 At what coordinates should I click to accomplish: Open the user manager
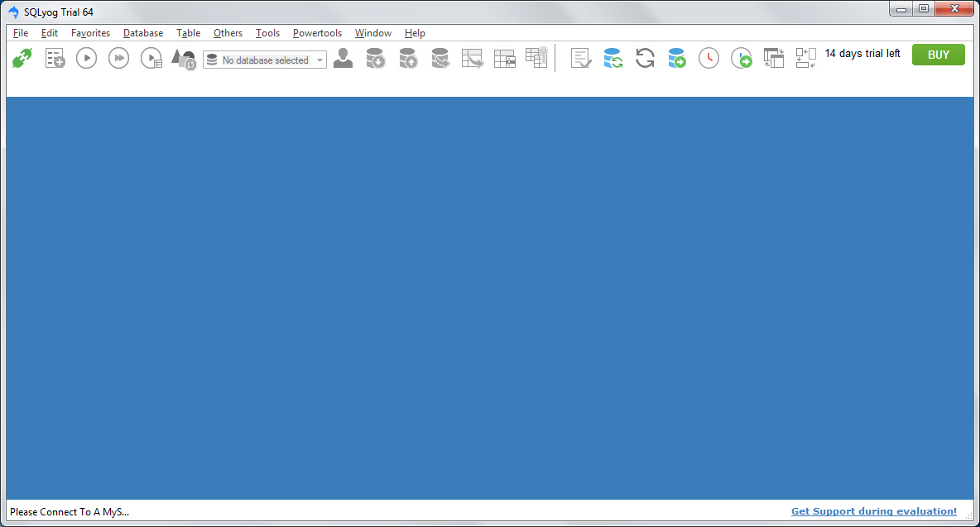pyautogui.click(x=343, y=58)
